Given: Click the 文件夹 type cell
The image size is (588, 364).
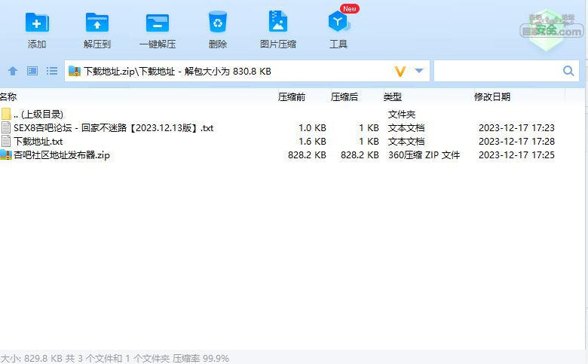Looking at the screenshot, I should (x=402, y=114).
